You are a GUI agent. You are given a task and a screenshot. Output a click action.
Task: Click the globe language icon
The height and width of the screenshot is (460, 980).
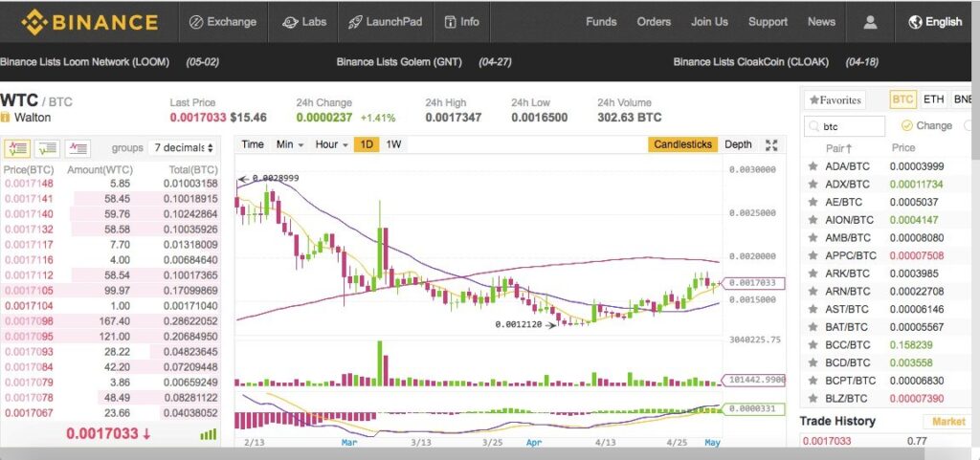[x=915, y=22]
